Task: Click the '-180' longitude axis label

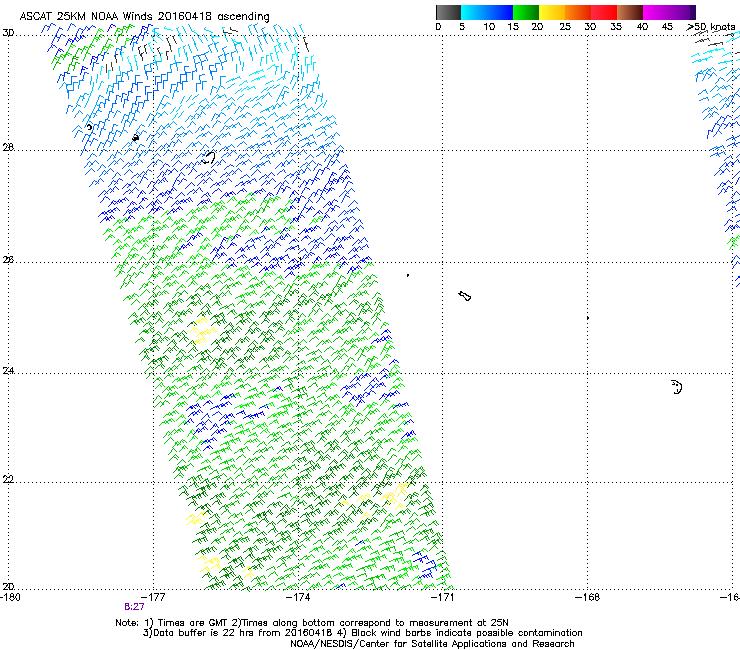Action: (x=10, y=597)
